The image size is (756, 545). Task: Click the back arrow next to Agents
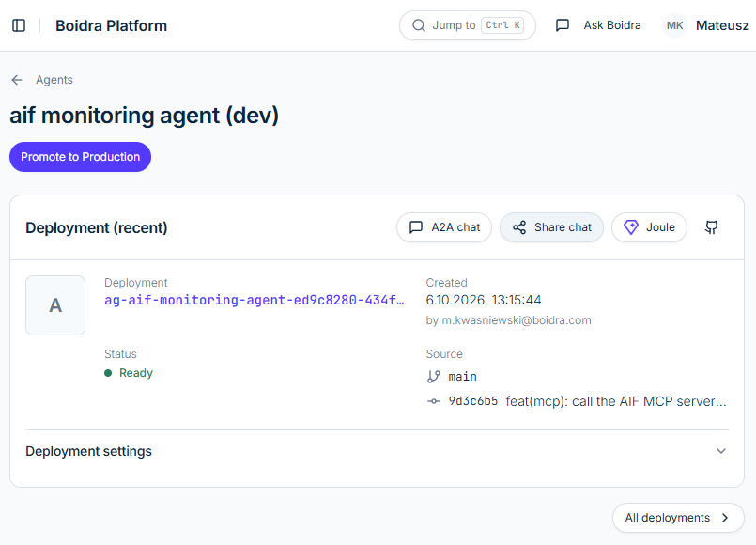click(17, 80)
